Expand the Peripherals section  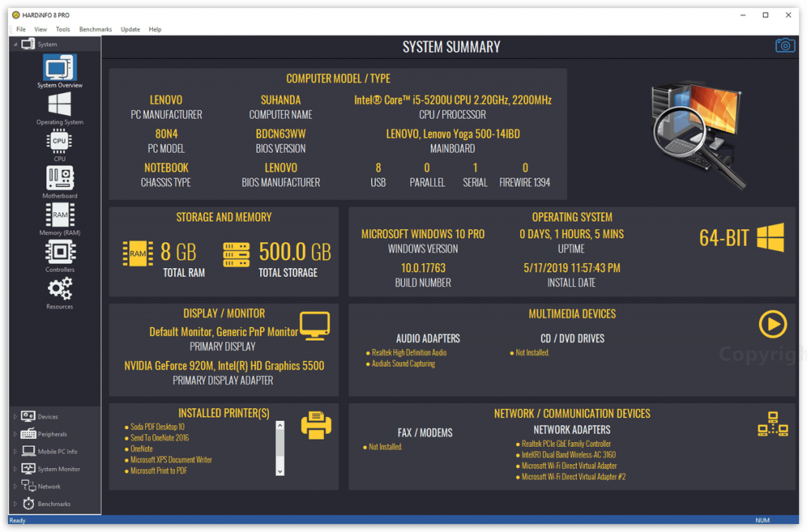coord(15,434)
